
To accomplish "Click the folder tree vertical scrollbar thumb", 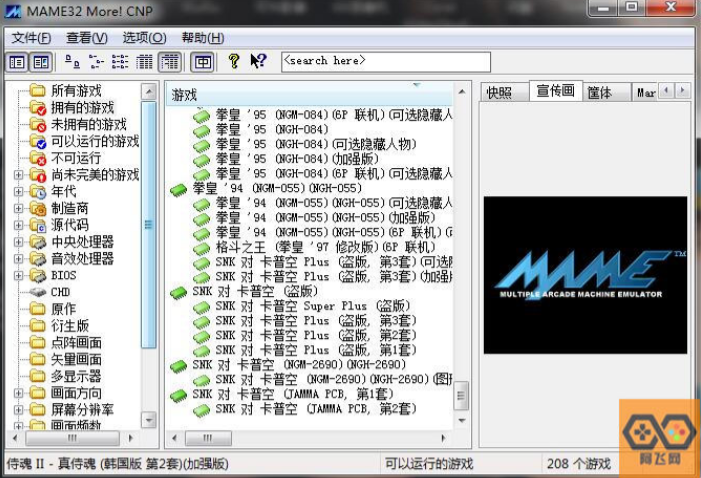I will (x=149, y=224).
